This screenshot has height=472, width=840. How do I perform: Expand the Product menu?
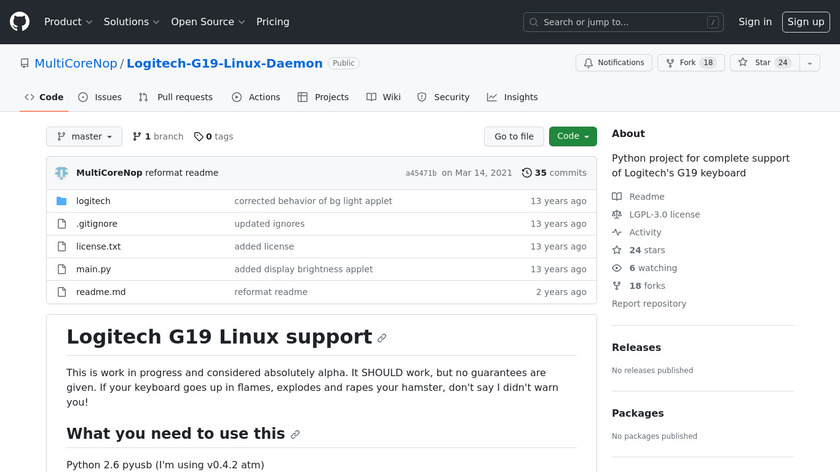pyautogui.click(x=68, y=22)
